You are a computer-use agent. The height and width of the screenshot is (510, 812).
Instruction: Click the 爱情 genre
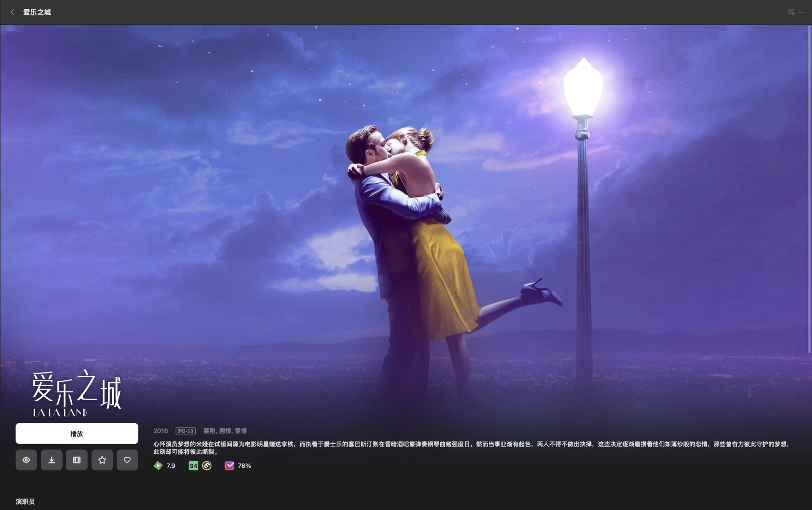[241, 431]
